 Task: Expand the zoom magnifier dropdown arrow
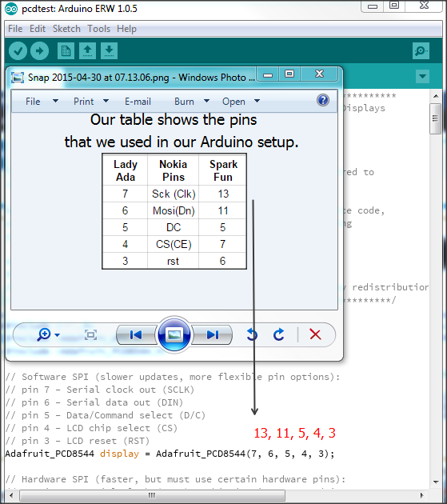[x=58, y=335]
